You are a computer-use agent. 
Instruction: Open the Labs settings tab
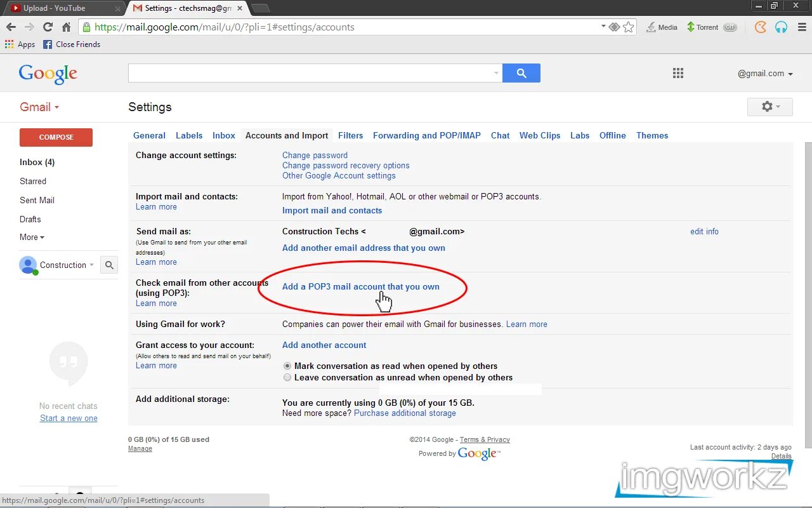point(580,136)
